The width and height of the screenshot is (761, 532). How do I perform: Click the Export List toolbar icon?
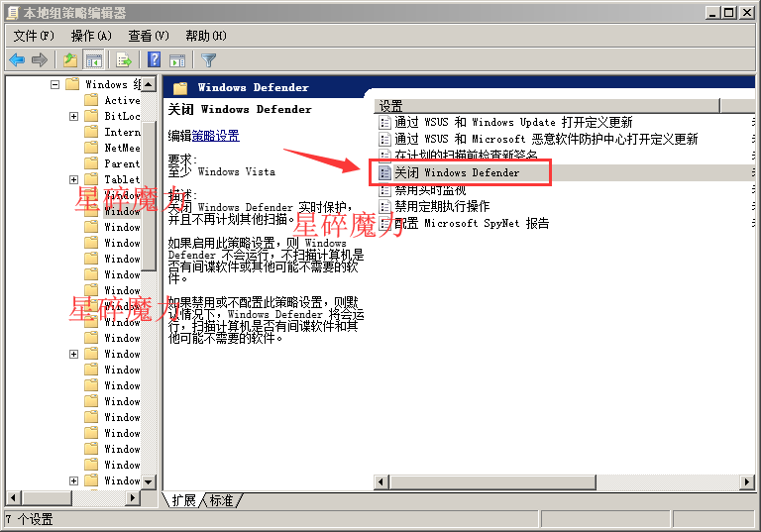(x=124, y=60)
